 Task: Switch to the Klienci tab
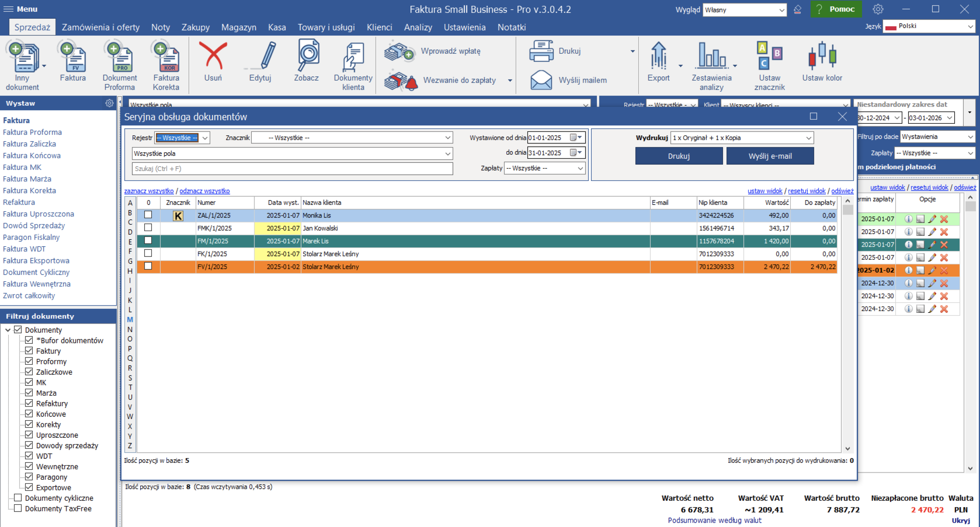coord(379,28)
